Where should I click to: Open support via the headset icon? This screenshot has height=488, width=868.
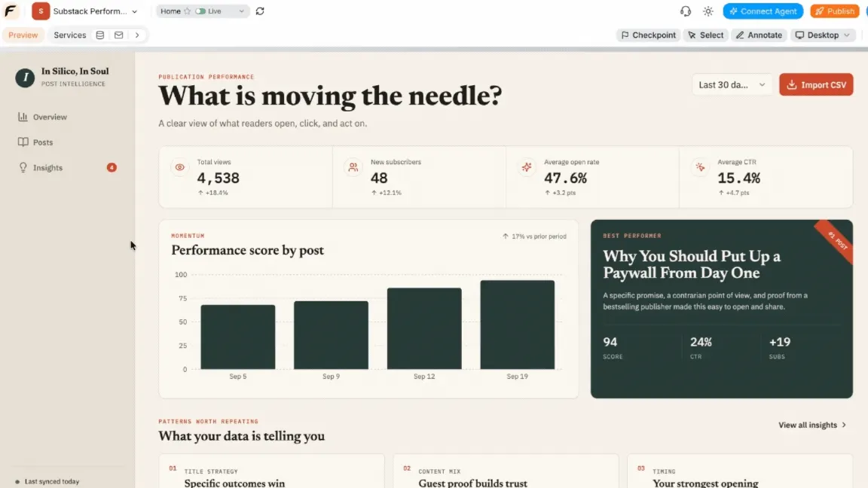click(686, 11)
